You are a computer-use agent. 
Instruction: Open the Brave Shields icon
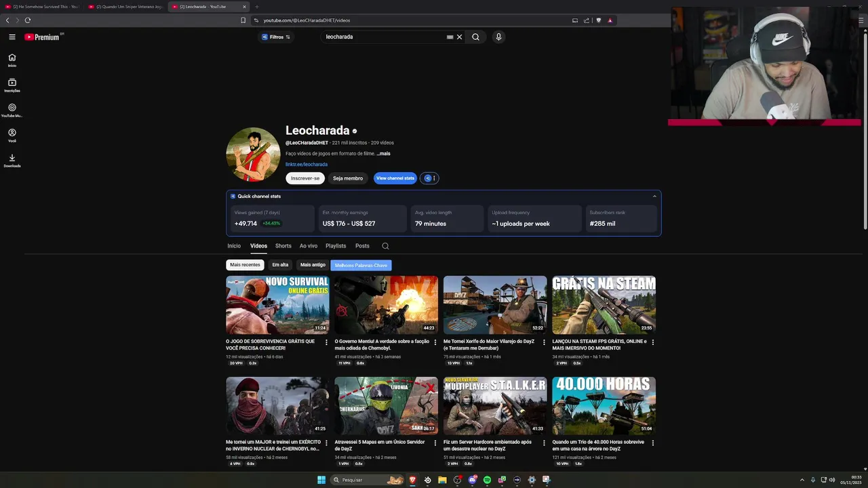(598, 20)
